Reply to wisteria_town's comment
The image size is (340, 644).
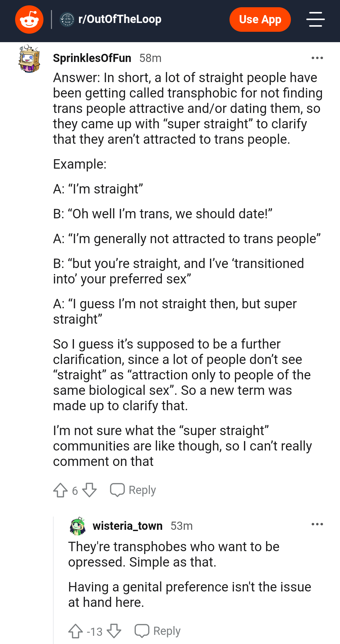point(157,631)
